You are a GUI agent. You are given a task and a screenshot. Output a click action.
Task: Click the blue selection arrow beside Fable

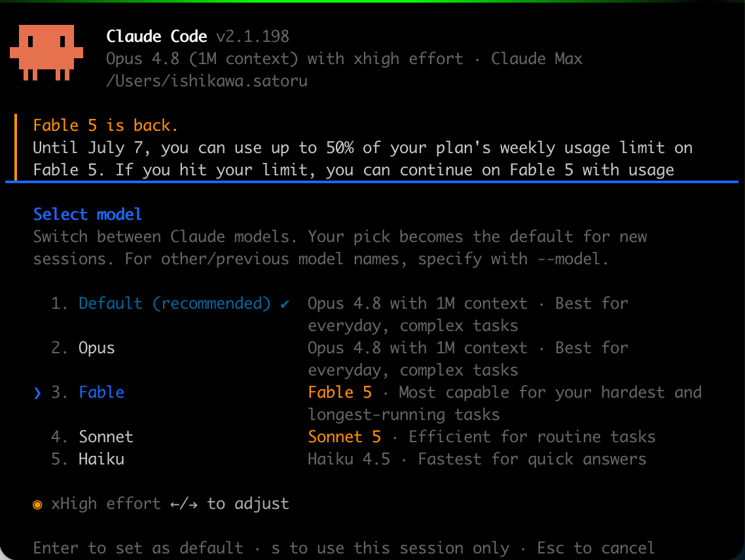37,393
